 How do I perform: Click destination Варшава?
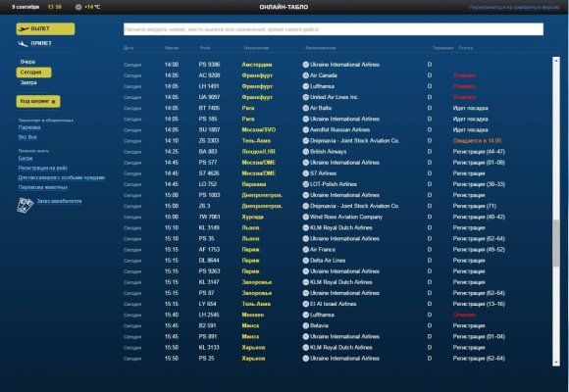click(254, 184)
